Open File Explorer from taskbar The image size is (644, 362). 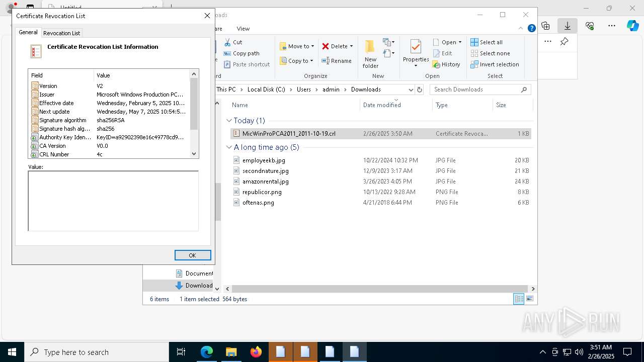231,352
